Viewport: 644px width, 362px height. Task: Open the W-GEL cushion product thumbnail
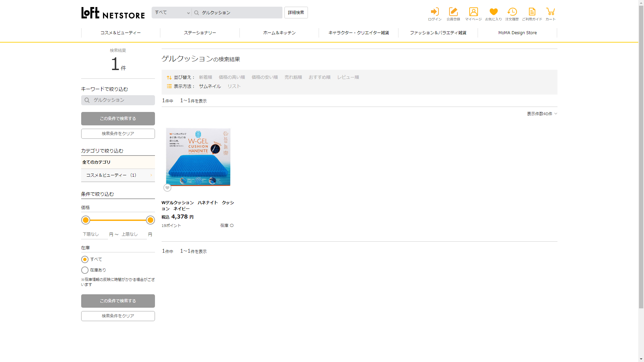point(198,157)
